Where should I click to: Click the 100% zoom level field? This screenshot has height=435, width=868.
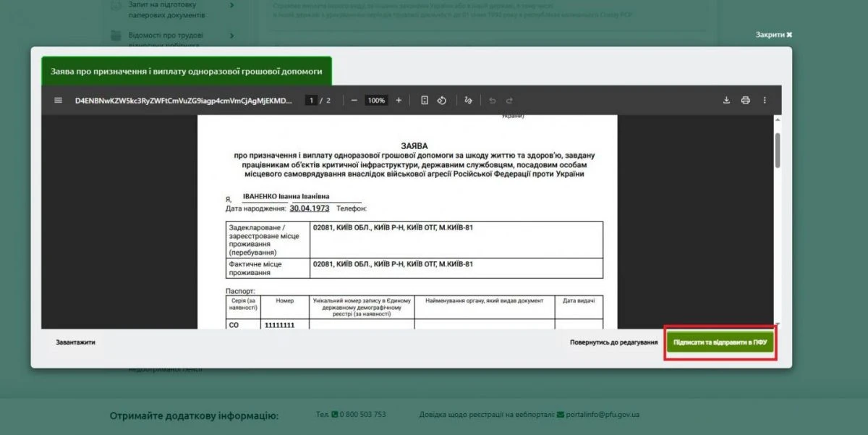coord(376,101)
